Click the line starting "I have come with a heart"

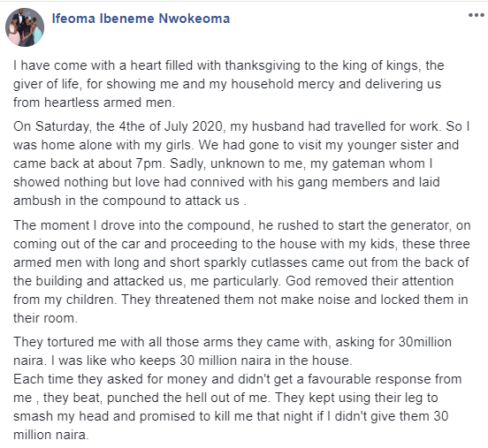pos(228,65)
